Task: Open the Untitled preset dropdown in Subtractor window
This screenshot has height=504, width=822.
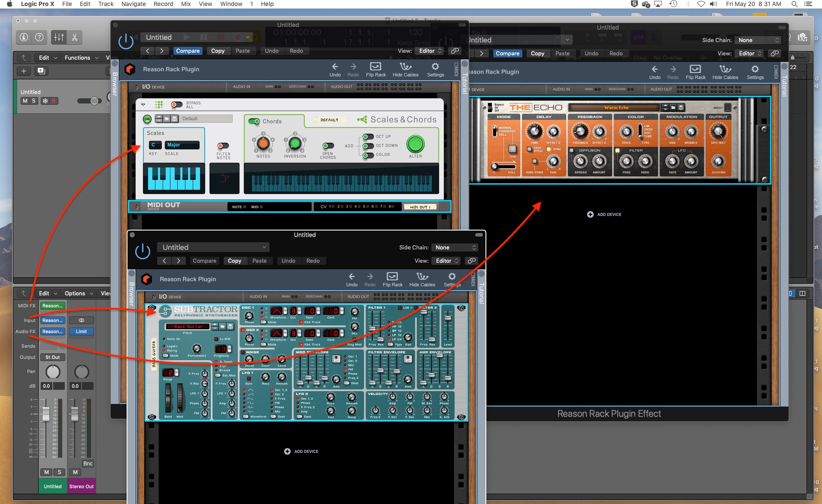Action: [x=213, y=247]
